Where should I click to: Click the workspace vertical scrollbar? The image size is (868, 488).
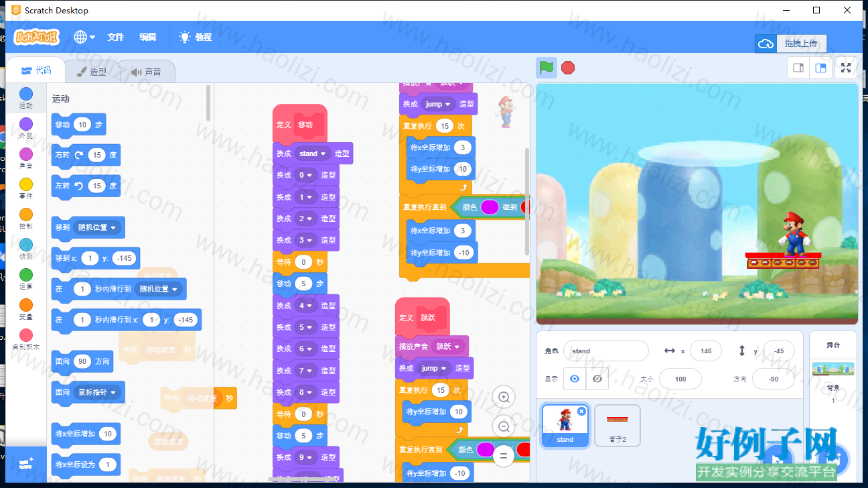(x=526, y=201)
